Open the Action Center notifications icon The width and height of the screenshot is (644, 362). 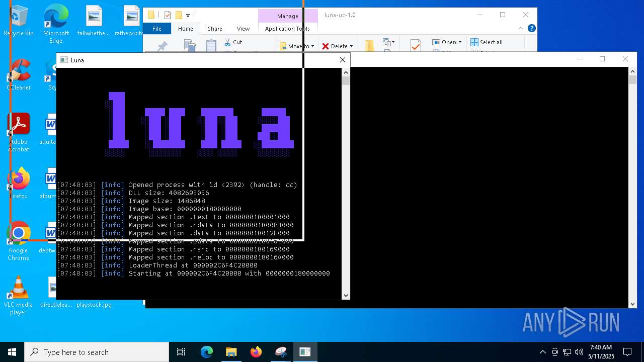[x=627, y=352]
